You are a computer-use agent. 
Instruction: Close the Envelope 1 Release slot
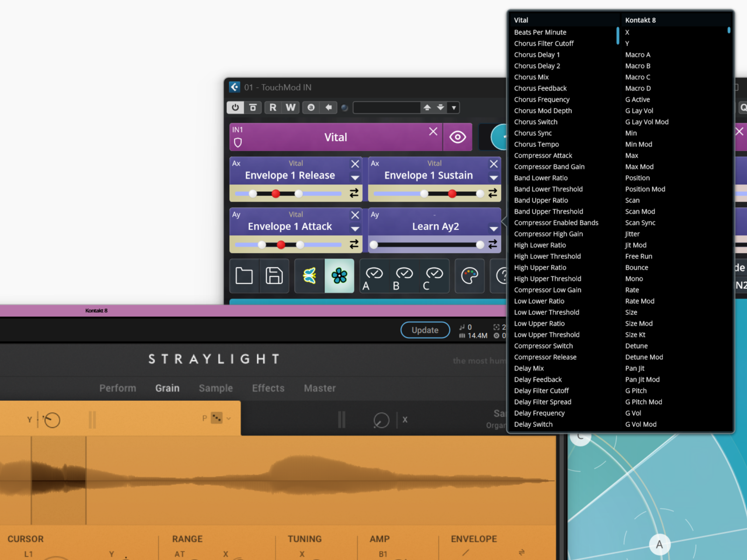(x=355, y=164)
